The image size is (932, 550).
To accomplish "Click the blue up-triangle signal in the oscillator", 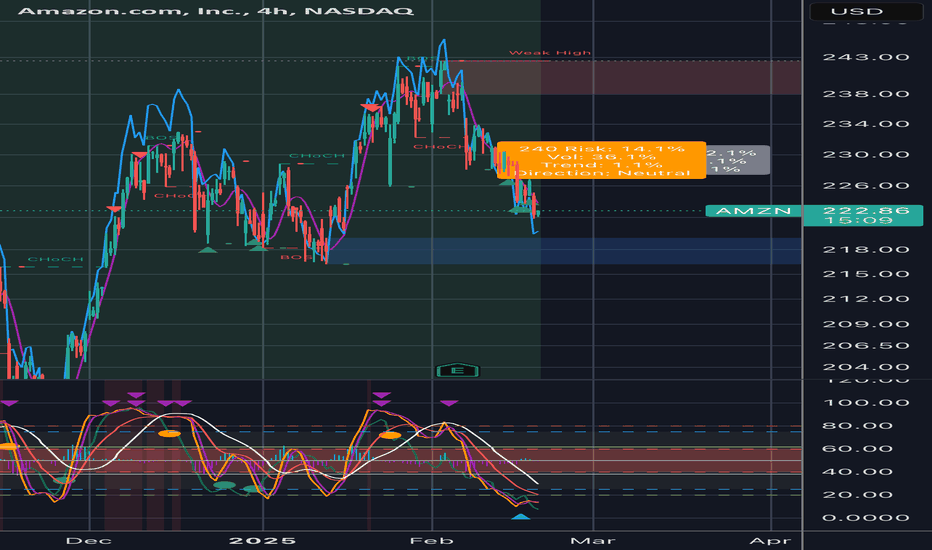I will (521, 517).
